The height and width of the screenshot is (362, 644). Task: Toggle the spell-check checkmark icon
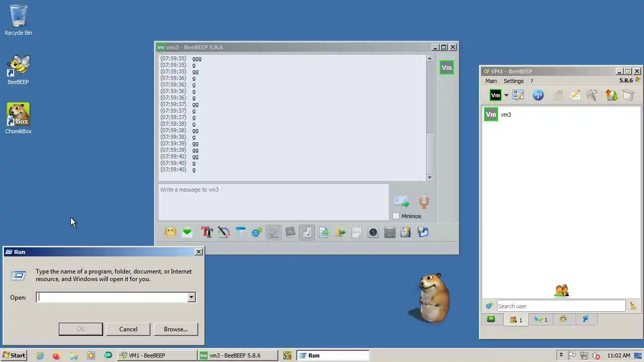point(274,232)
